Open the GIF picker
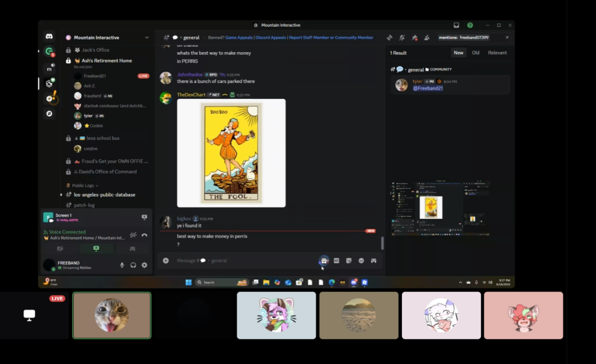Screen dimensions: 596x364 [x=336, y=261]
